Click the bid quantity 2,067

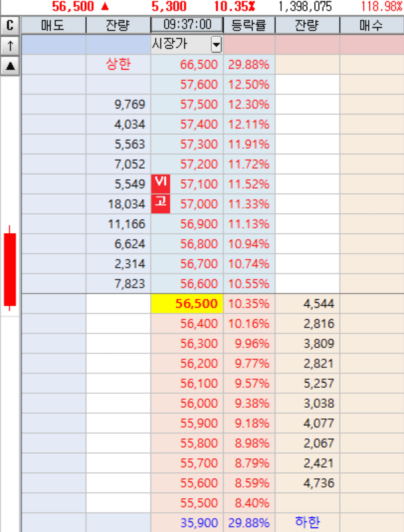[307, 443]
